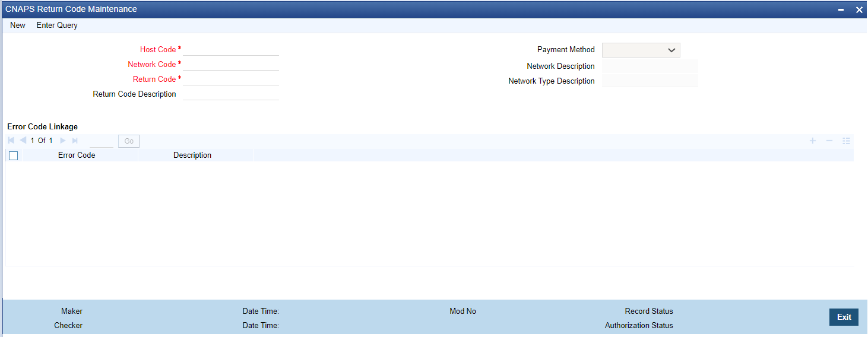Go to first page of Error Code Linkage
The image size is (868, 337).
[11, 141]
